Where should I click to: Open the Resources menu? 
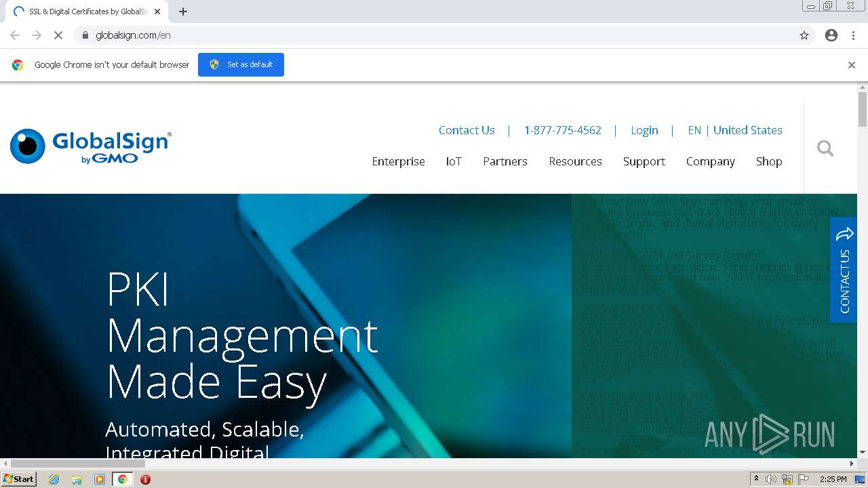pyautogui.click(x=575, y=161)
